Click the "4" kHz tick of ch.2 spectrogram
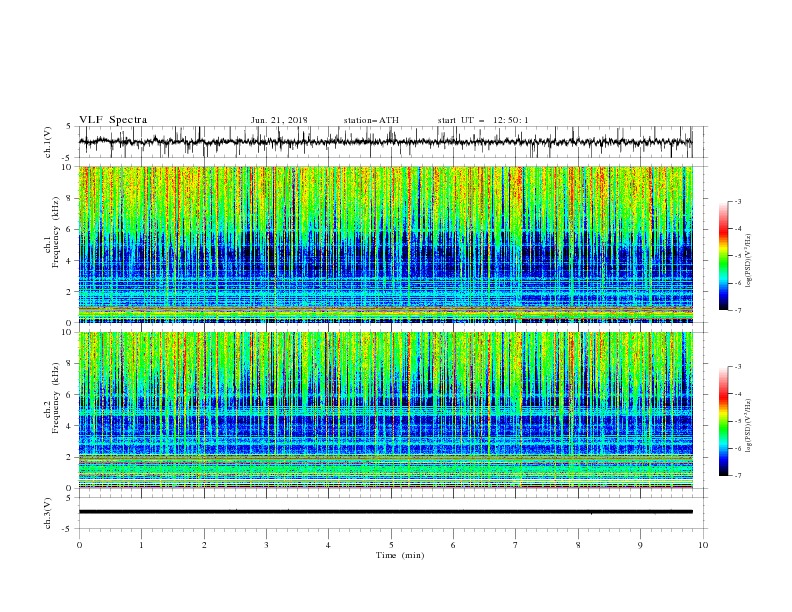Image resolution: width=792 pixels, height=612 pixels. click(70, 426)
